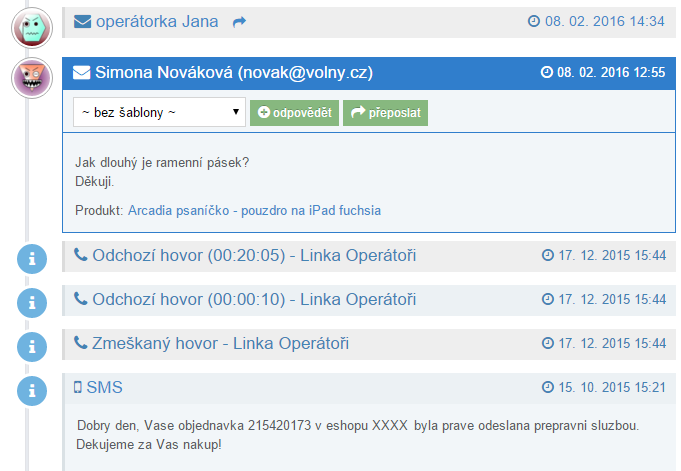Click info icon beside the SMS entry
This screenshot has height=471, width=681.
tap(33, 391)
